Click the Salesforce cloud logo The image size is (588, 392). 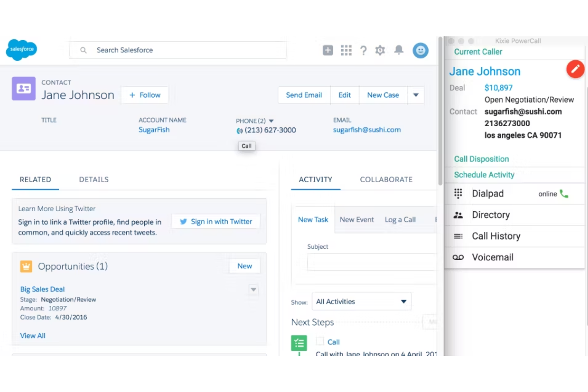pyautogui.click(x=21, y=50)
